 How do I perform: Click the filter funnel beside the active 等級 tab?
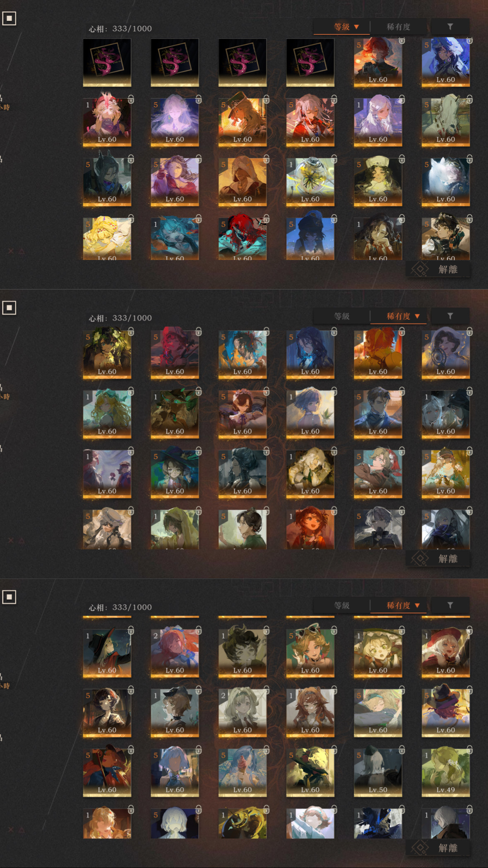click(450, 27)
